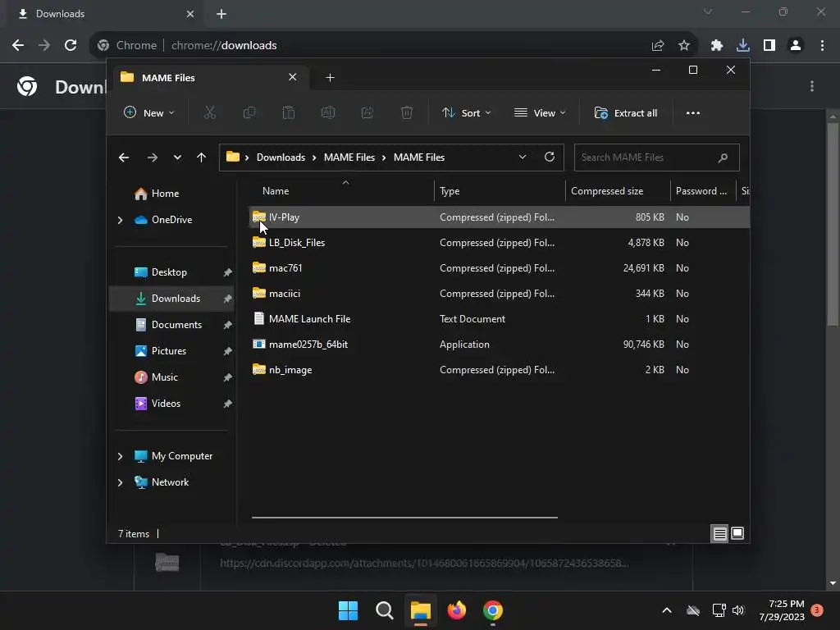Open Windows Start menu
Viewport: 840px width, 630px height.
[348, 610]
